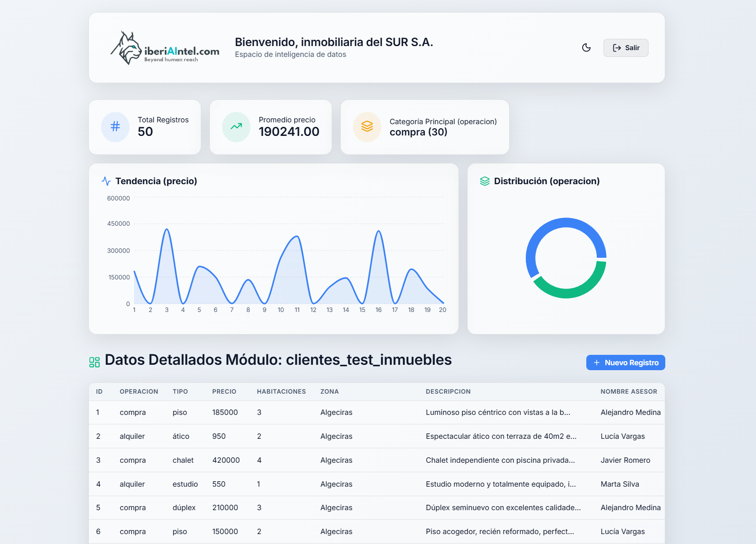This screenshot has width=756, height=544.
Task: Click Total Registros value 50
Action: 145,132
